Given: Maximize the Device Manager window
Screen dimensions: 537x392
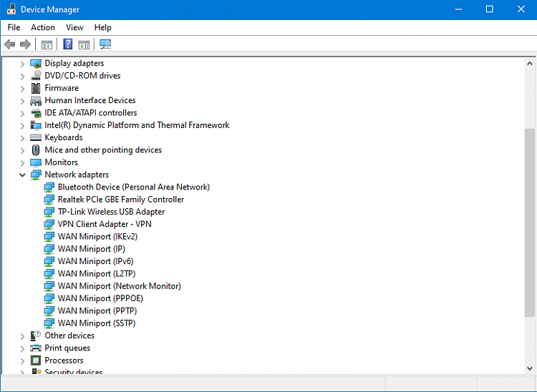Looking at the screenshot, I should pos(490,9).
